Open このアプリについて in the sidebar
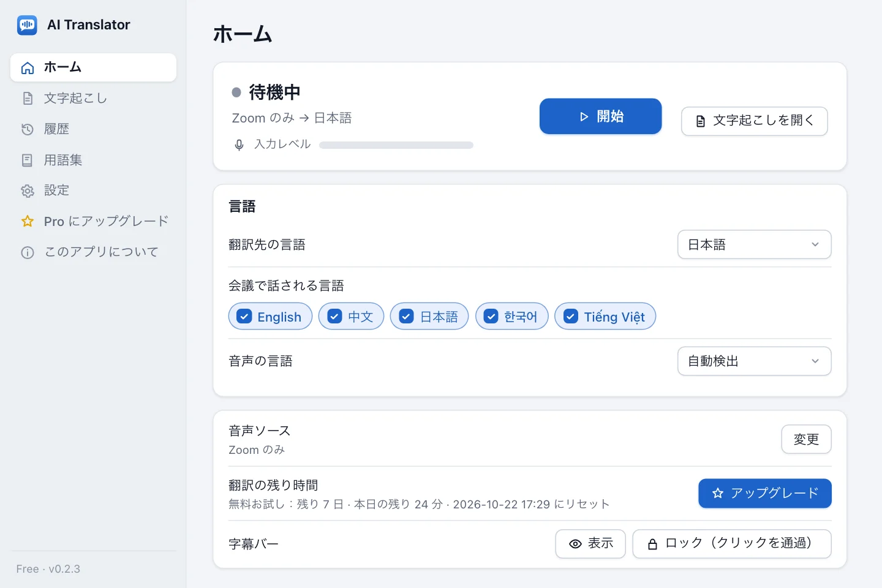The height and width of the screenshot is (588, 882). pyautogui.click(x=93, y=252)
